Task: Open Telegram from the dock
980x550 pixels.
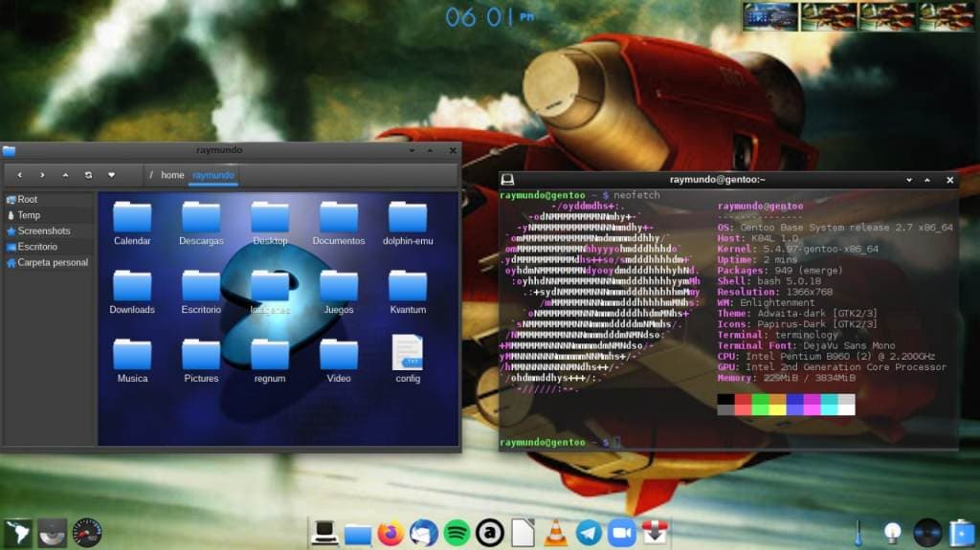Action: [589, 533]
